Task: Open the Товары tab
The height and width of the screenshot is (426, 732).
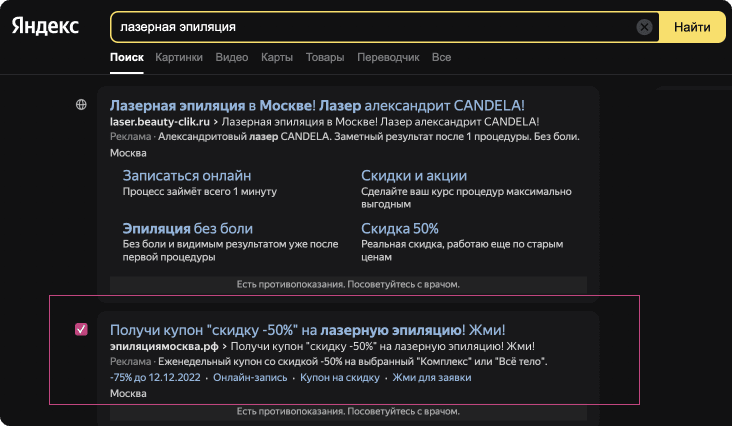Action: (x=325, y=58)
